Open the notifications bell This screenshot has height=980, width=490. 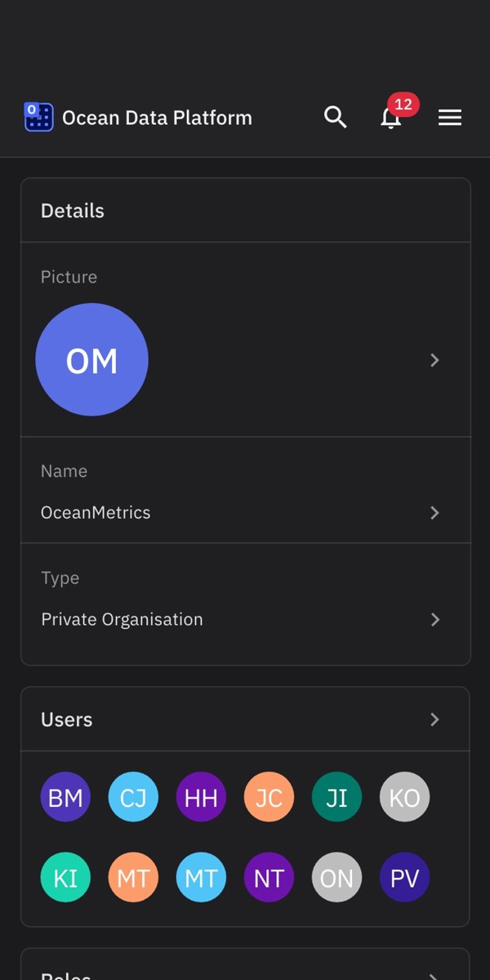(391, 118)
